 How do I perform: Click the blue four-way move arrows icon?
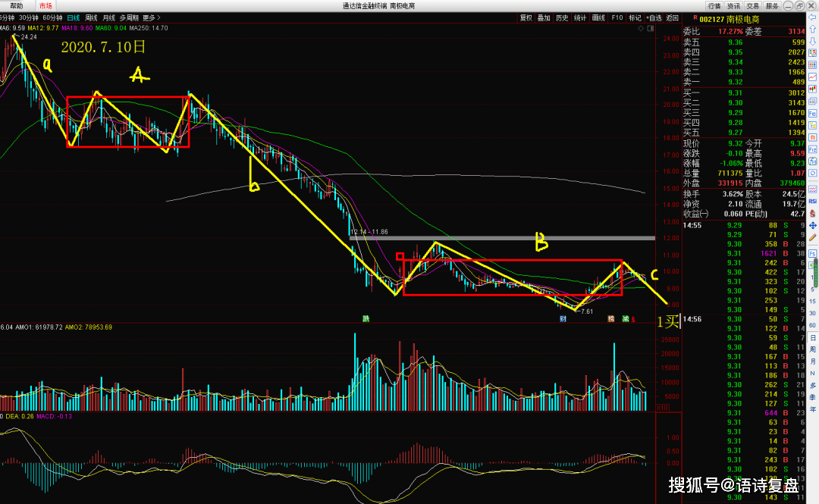tap(812, 226)
